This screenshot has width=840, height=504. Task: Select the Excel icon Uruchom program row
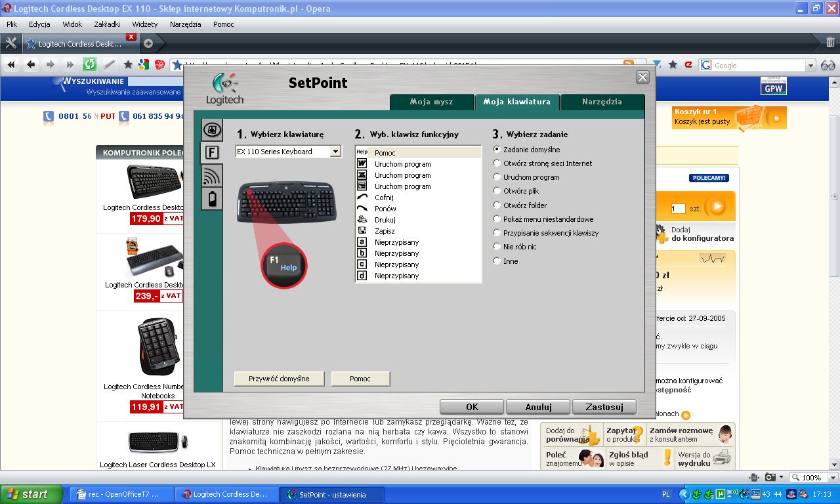coord(419,175)
